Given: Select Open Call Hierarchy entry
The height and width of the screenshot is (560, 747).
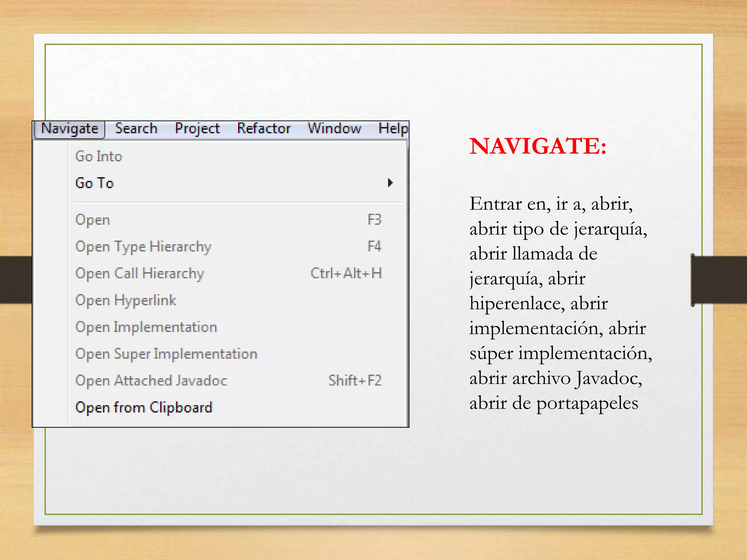Looking at the screenshot, I should (237, 273).
